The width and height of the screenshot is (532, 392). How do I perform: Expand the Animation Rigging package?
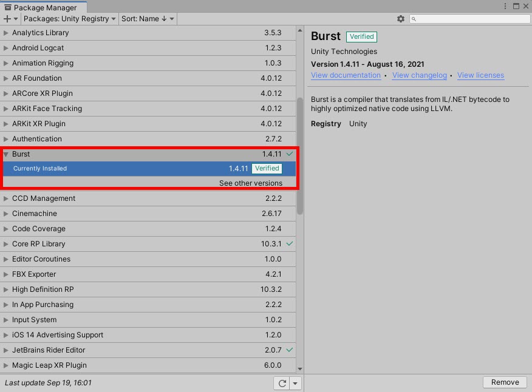pyautogui.click(x=5, y=63)
